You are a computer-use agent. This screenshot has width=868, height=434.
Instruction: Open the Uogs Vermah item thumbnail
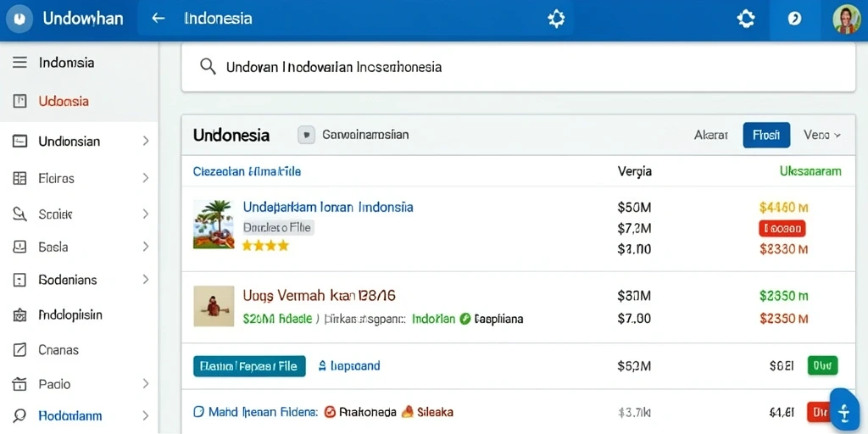[214, 306]
